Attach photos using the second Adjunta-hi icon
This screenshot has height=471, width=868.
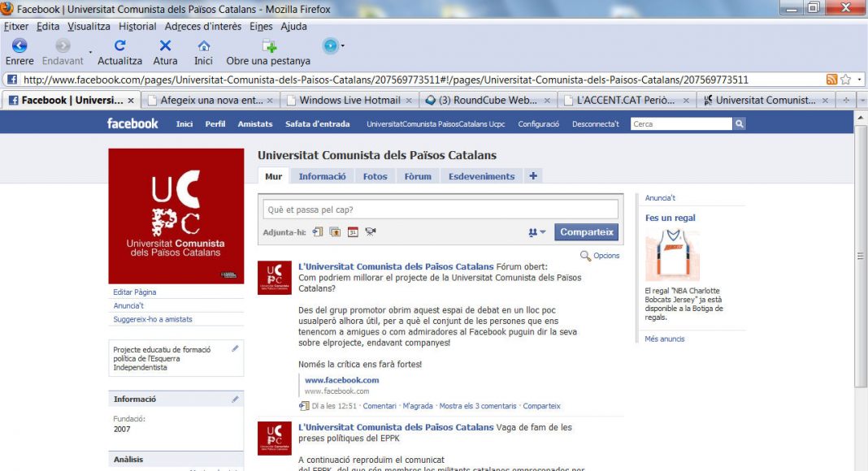335,232
